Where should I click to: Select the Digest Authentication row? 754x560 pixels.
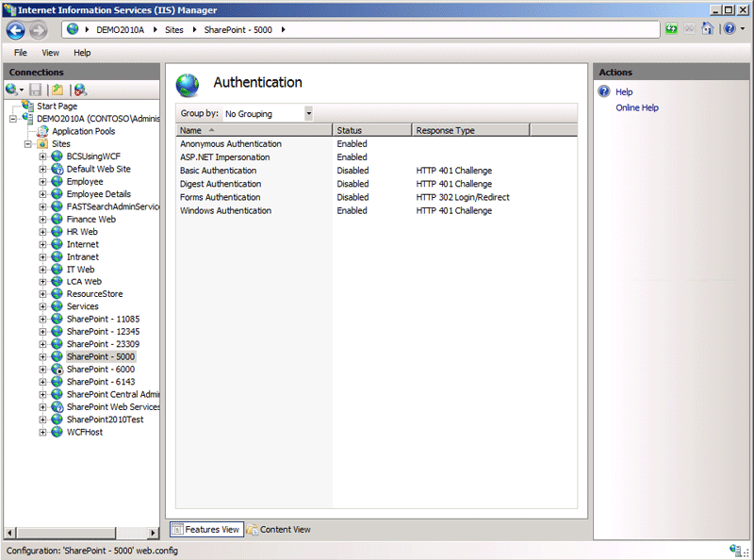click(376, 184)
